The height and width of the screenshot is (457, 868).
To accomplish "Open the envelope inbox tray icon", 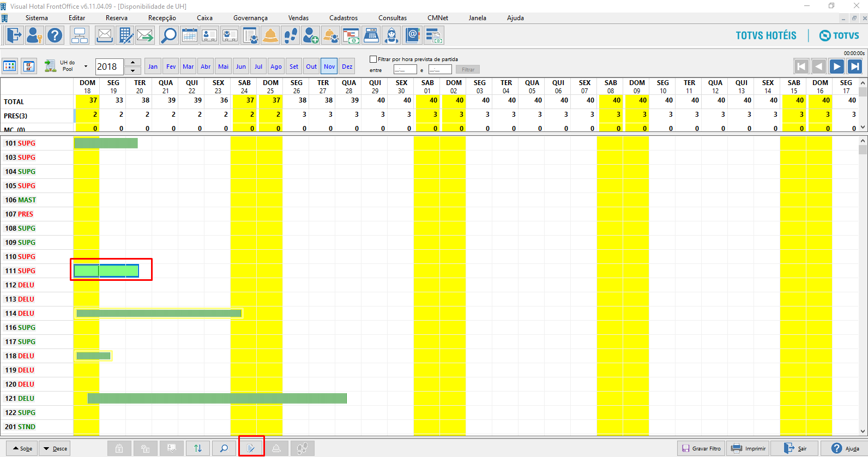I will 104,35.
